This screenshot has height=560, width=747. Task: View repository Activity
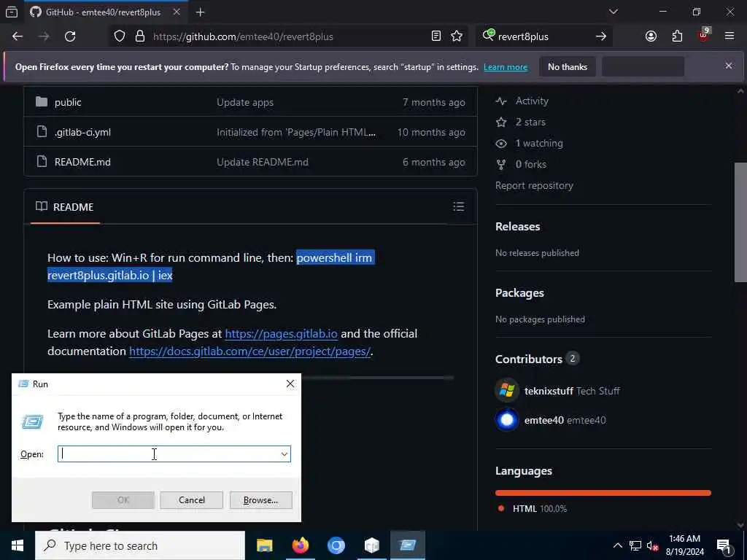pos(522,101)
